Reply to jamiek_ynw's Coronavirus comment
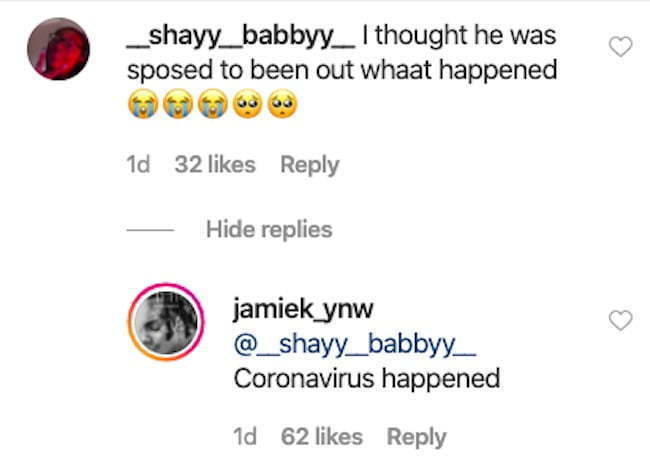The width and height of the screenshot is (650, 459). pyautogui.click(x=416, y=437)
